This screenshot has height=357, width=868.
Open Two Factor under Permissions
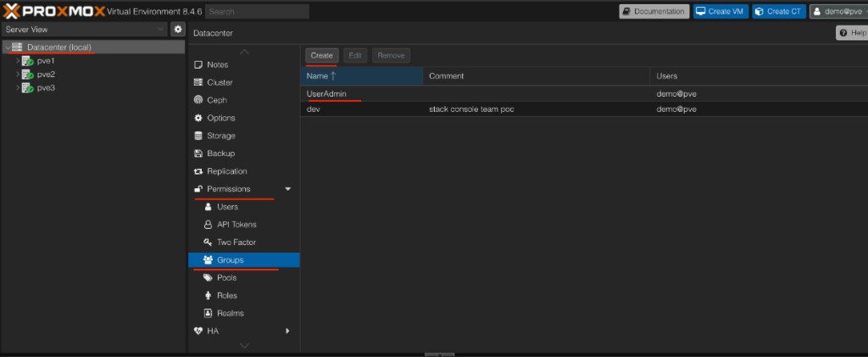243,243
